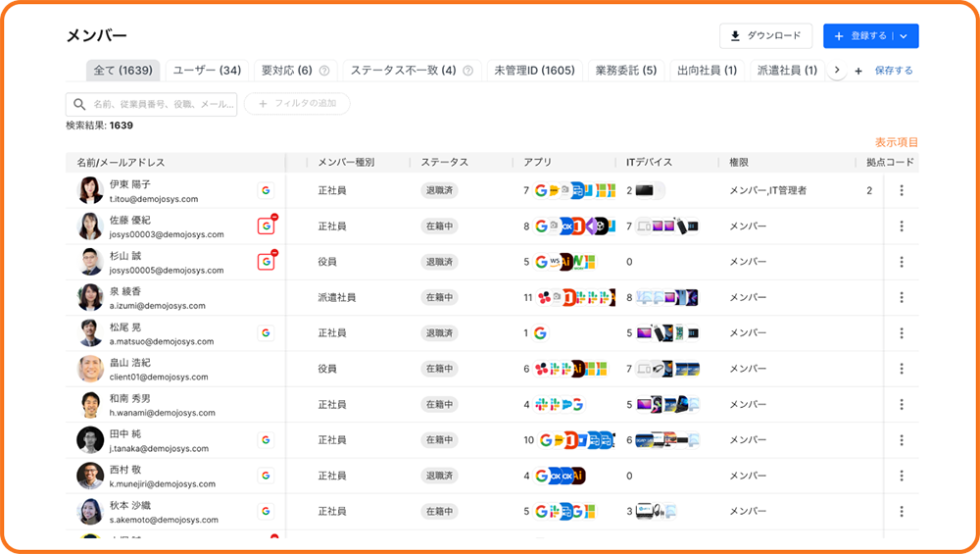Select 出向社員 (1) tab
Viewport: 980px width, 554px height.
[x=707, y=71]
